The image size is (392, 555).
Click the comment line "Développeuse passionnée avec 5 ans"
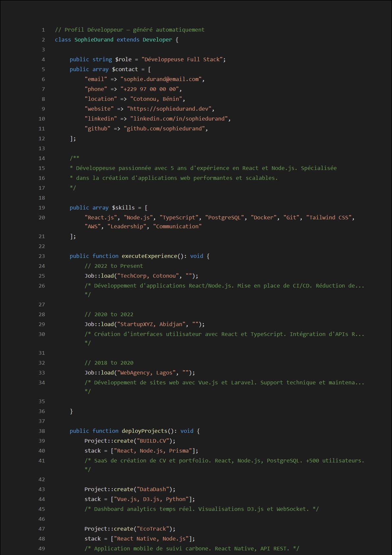(125, 168)
